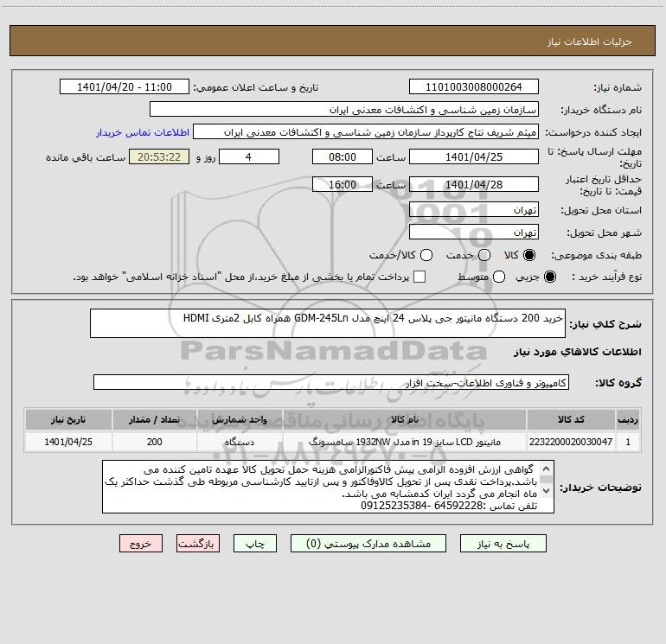Click the کد کالا column header
666x644 pixels.
coord(571,419)
